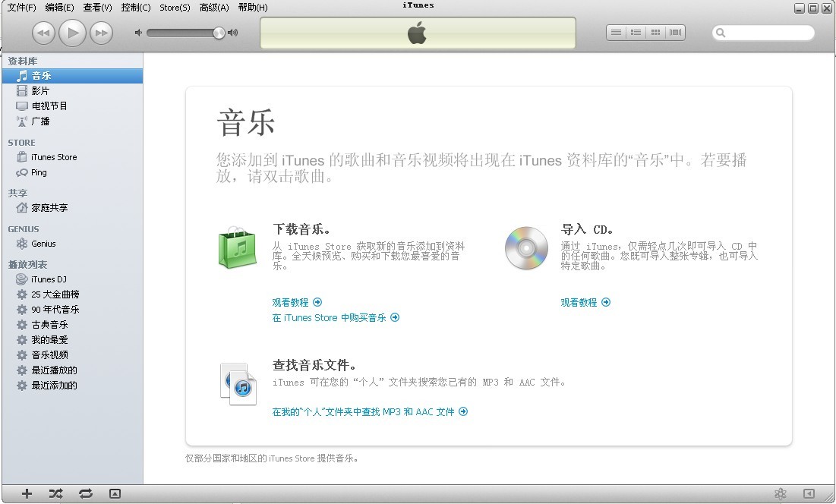Image resolution: width=836 pixels, height=504 pixels.
Task: Click the Play button
Action: (72, 33)
